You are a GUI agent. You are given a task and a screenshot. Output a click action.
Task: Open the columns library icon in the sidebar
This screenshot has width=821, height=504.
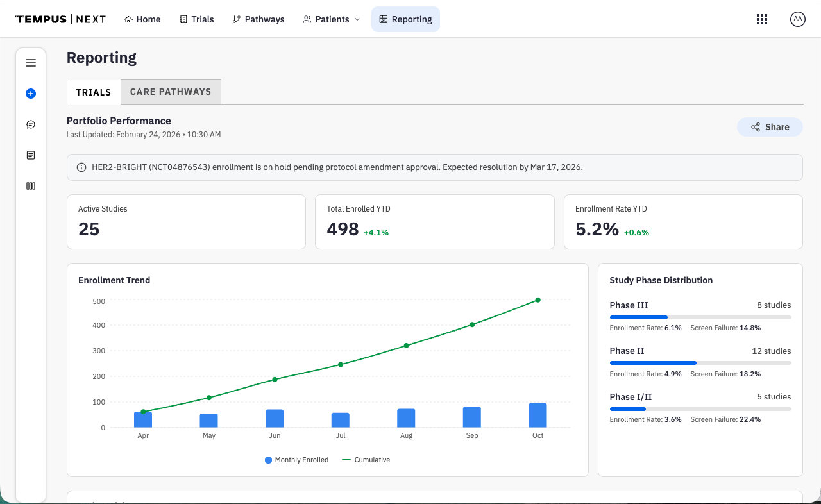(31, 186)
